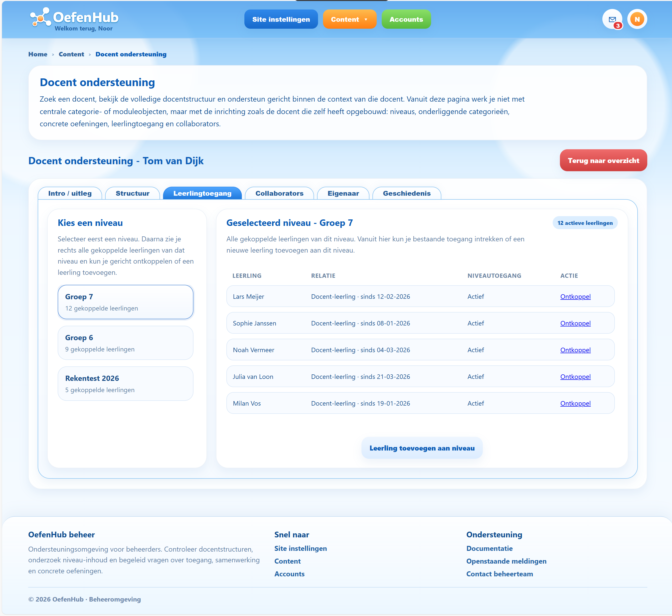Ontkoppel Milan Vos
Screen dimensions: 672x616
[575, 403]
